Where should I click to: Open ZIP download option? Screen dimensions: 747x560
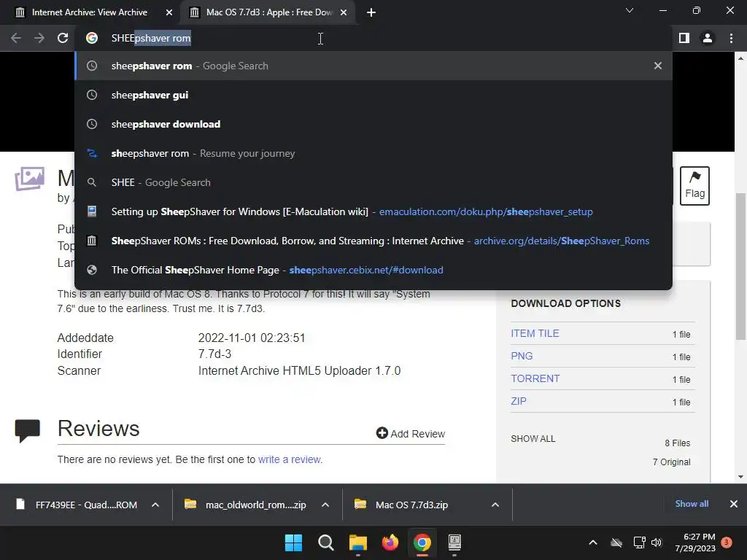(x=519, y=401)
